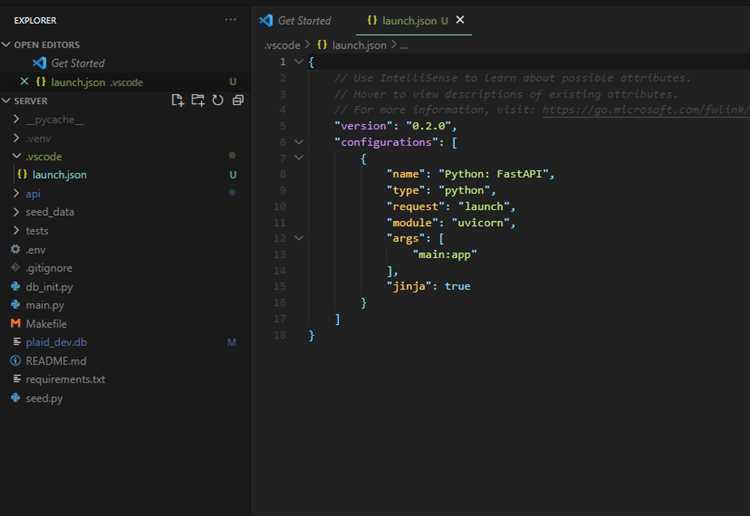Click the lines icon beside plaid_dev.db
The height and width of the screenshot is (516, 750).
(x=17, y=341)
